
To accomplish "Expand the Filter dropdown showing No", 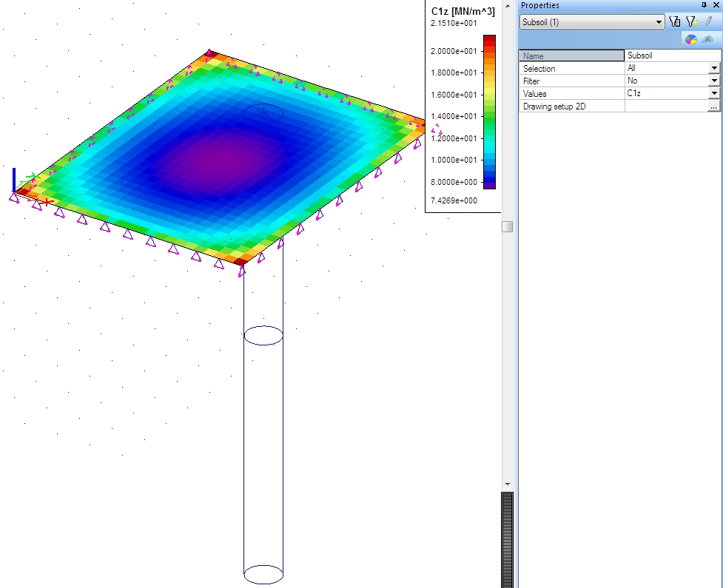I will [x=714, y=81].
